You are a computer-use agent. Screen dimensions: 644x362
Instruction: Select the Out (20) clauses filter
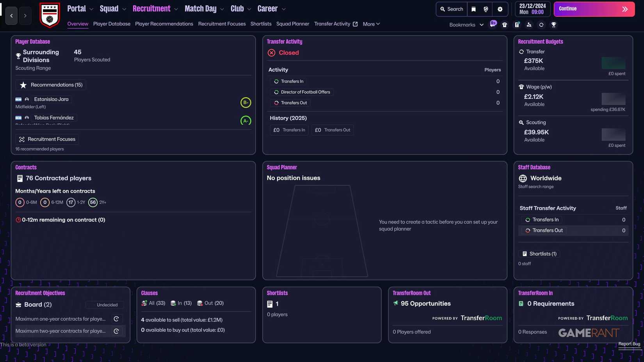click(x=210, y=303)
